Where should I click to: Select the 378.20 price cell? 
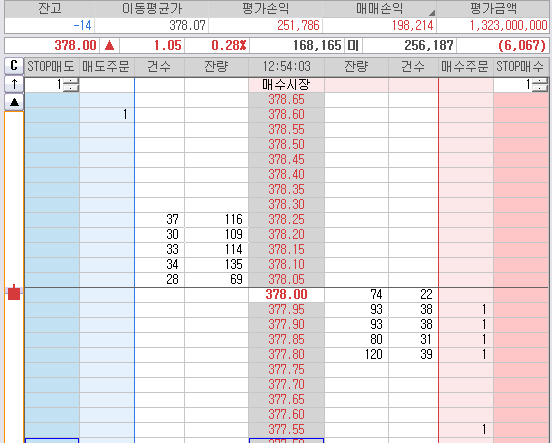coord(286,235)
